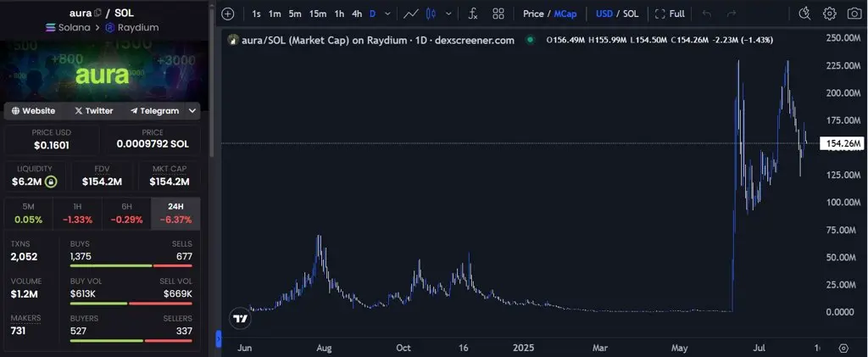Switch the chart to MCap mode

(x=565, y=14)
